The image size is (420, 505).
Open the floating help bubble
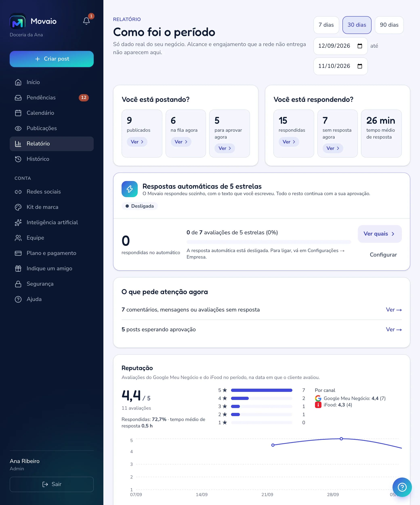click(x=402, y=487)
